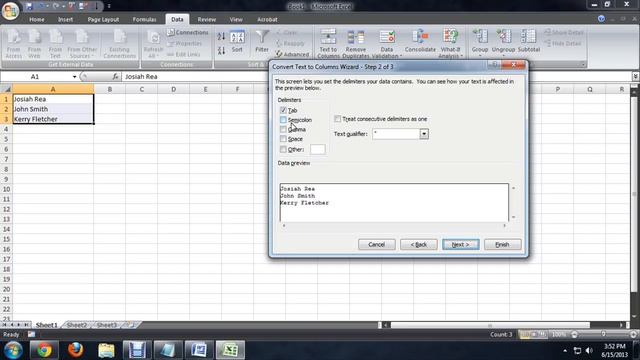This screenshot has width=640, height=360.
Task: Open Quick Access Toolbar customize dropdown
Action: click(x=109, y=6)
